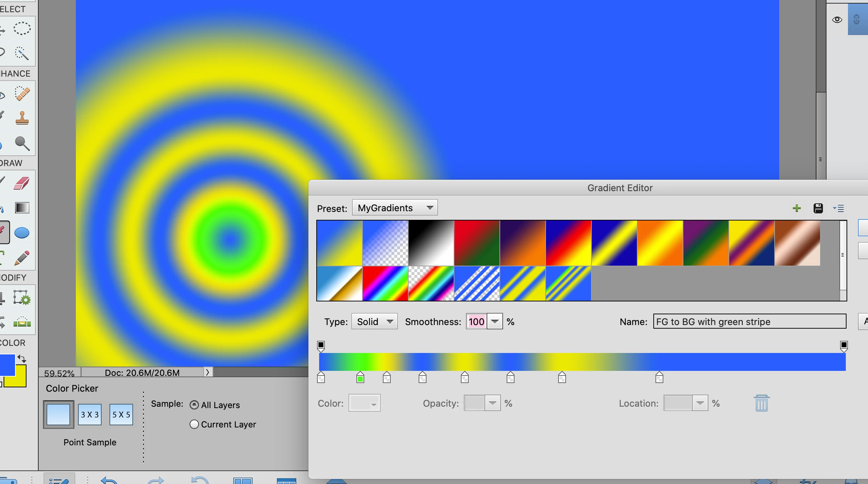Select the green color stop on gradient bar
Screen dimensions: 868x484
[x=360, y=378]
